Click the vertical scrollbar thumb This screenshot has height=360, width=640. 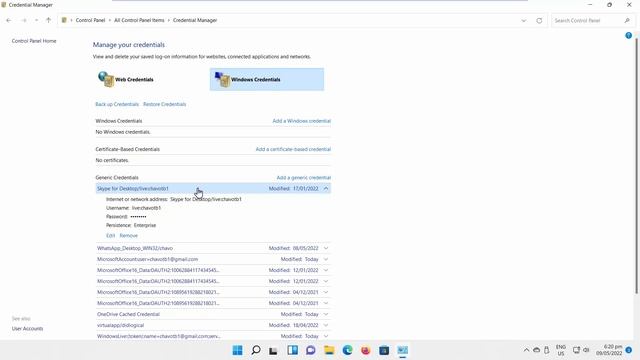(x=636, y=165)
